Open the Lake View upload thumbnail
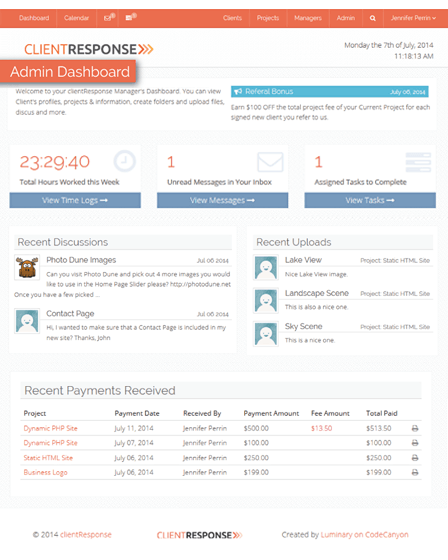This screenshot has height=560, width=448. [x=266, y=267]
